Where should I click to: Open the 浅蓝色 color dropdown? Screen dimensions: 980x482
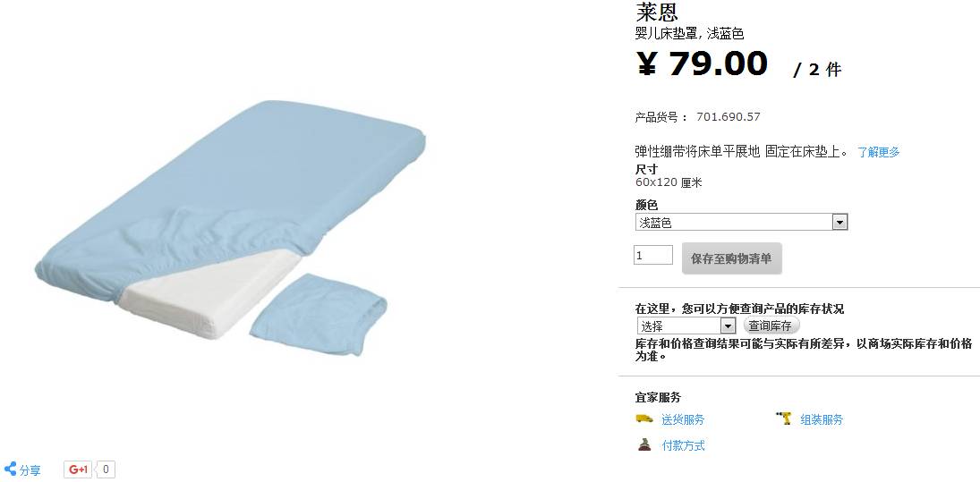[741, 222]
